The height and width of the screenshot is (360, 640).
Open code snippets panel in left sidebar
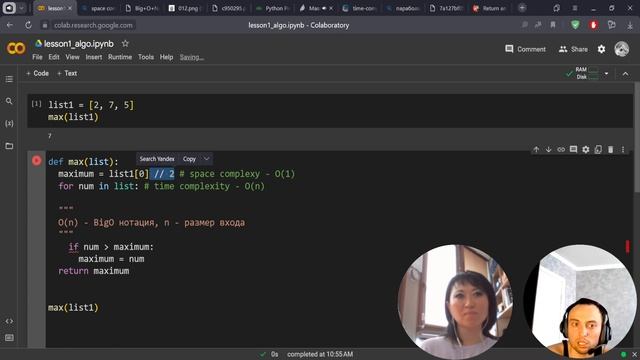coord(9,321)
